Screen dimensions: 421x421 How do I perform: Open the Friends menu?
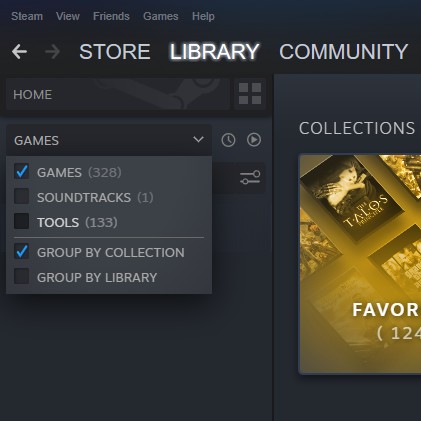[x=111, y=16]
